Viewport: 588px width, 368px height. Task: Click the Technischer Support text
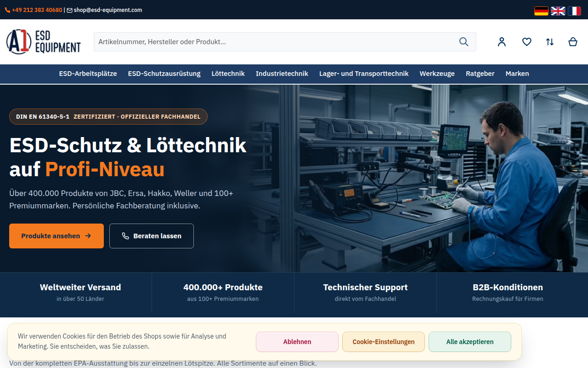(366, 287)
